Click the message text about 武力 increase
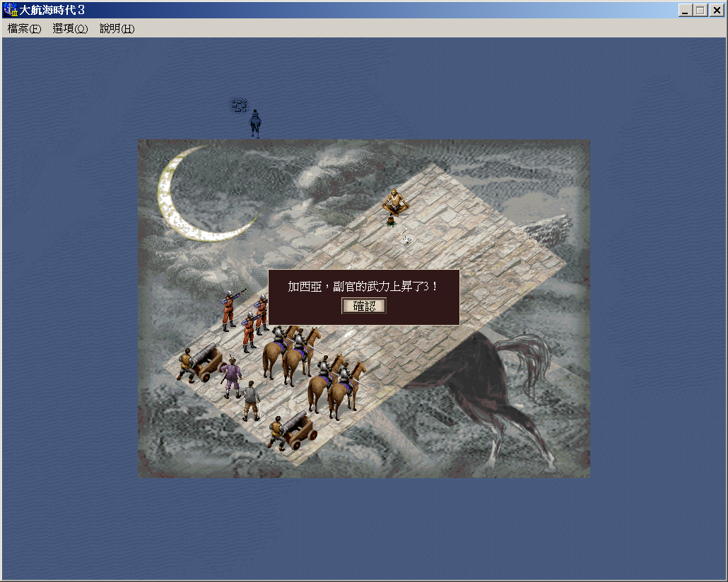728x582 pixels. pyautogui.click(x=363, y=287)
